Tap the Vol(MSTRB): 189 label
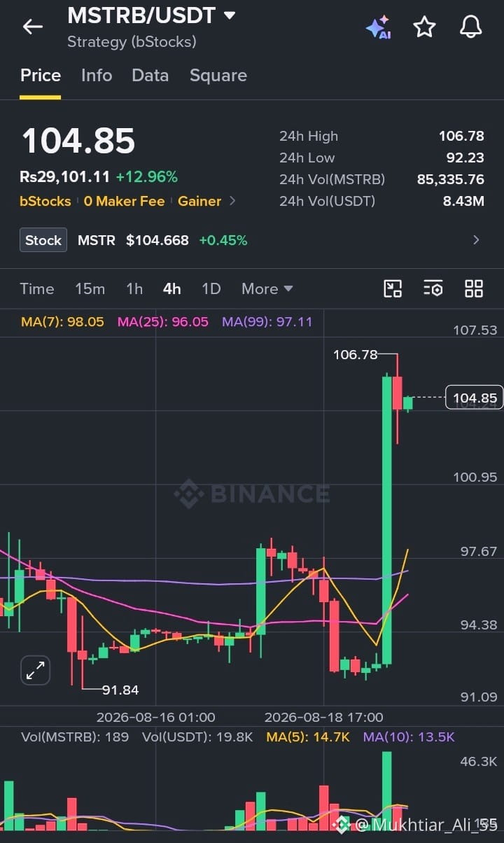504x843 pixels. pos(75,737)
